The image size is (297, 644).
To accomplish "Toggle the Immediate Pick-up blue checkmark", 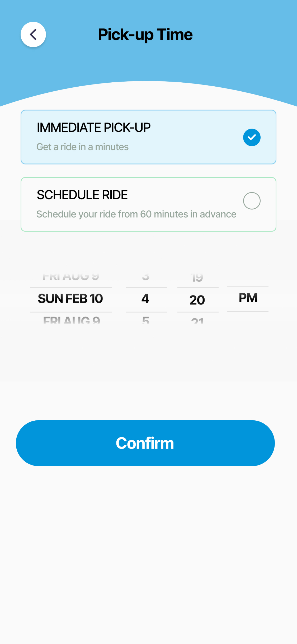I will point(252,137).
